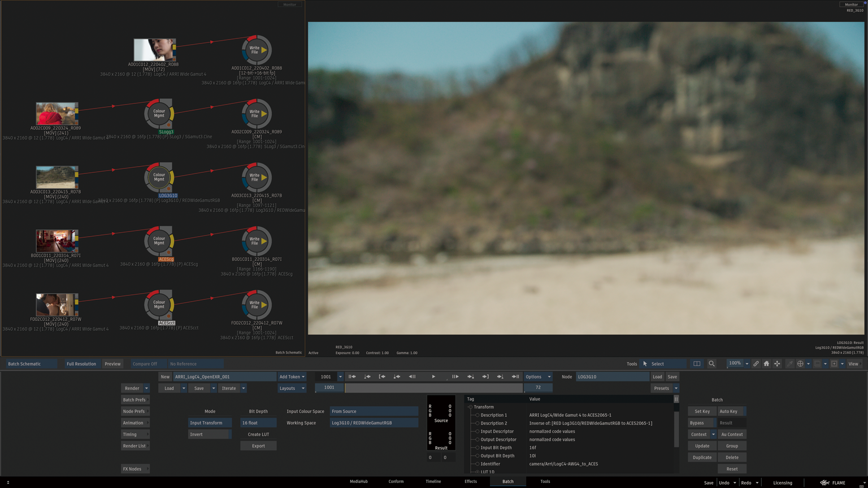Switch to the Timeline tab
Viewport: 868px width, 488px height.
tap(433, 482)
